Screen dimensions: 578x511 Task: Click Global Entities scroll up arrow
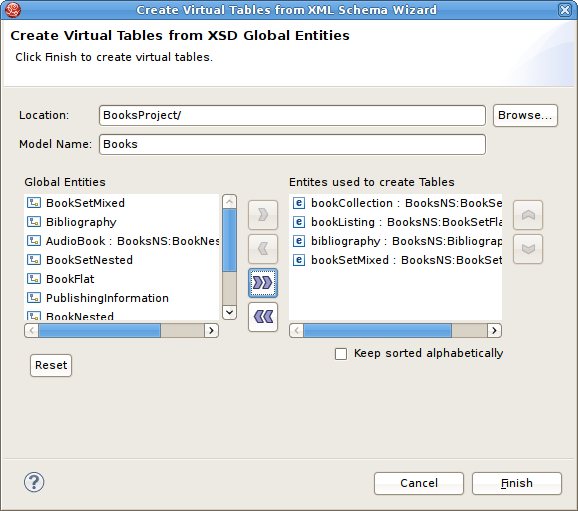pos(230,202)
